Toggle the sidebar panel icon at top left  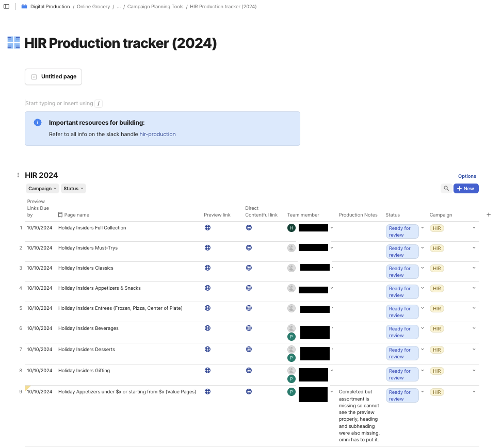click(x=6, y=6)
